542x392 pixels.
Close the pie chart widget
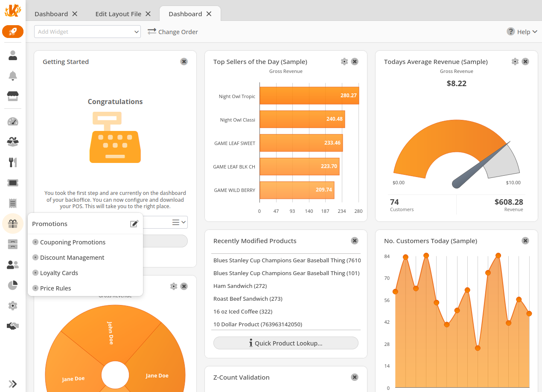pos(184,286)
